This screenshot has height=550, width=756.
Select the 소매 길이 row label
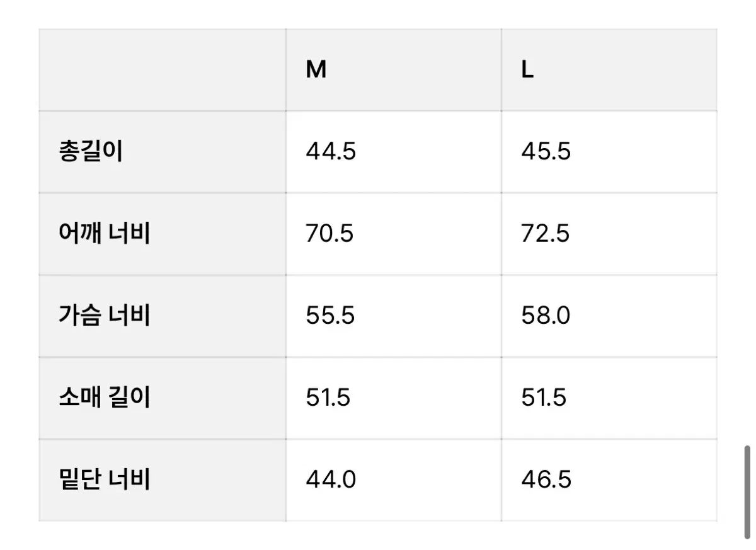(104, 398)
